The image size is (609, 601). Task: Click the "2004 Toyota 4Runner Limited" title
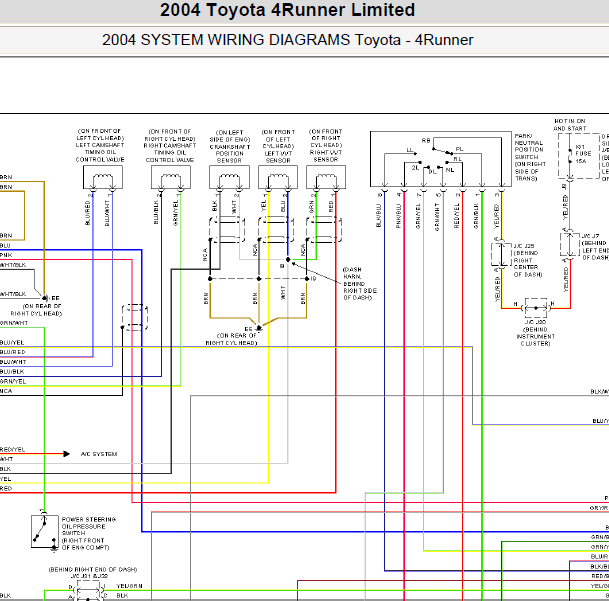coord(287,10)
